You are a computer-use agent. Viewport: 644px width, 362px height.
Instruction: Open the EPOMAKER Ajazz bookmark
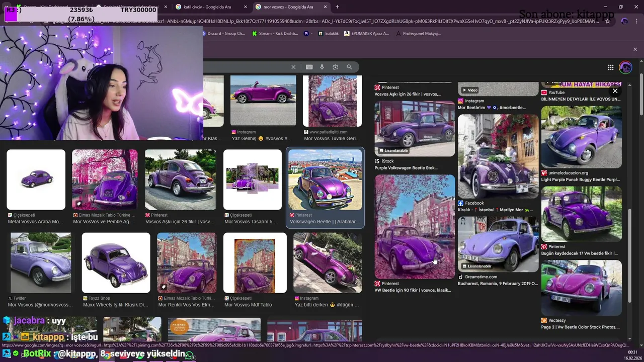tap(366, 34)
